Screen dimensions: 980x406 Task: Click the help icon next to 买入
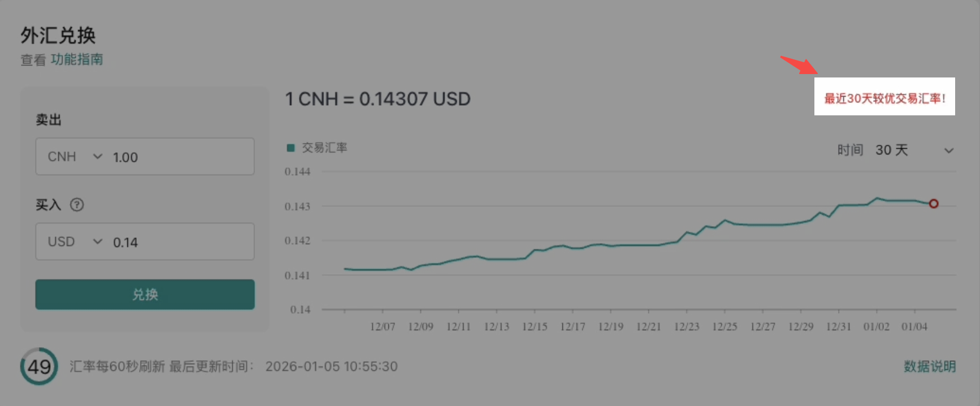(77, 205)
